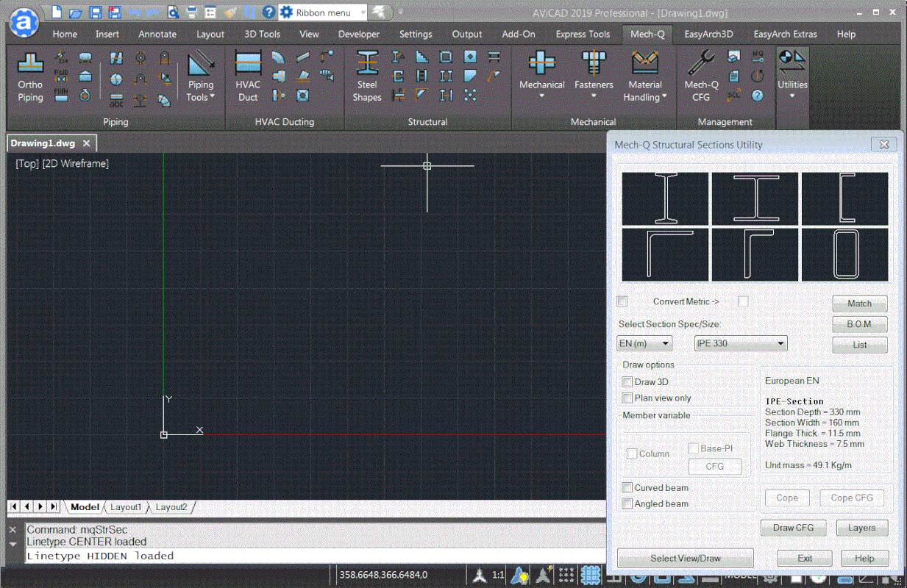This screenshot has width=907, height=588.
Task: Click the B.O.M. button
Action: [859, 324]
